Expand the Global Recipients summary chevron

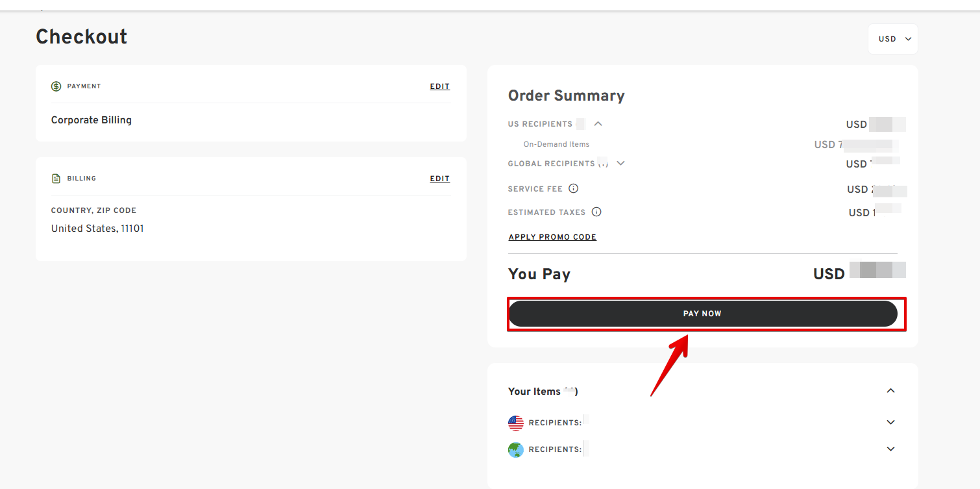620,164
